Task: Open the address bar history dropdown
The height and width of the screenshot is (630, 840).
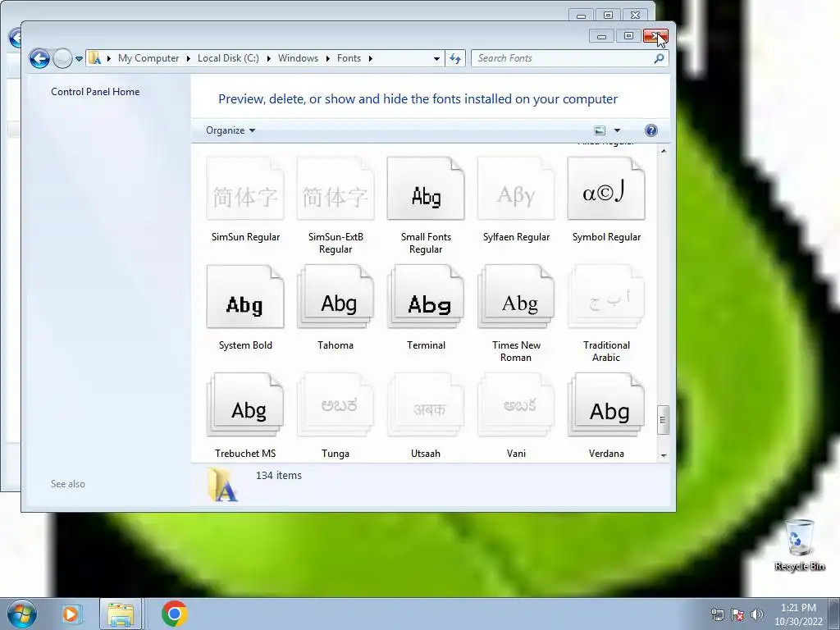Action: point(436,58)
